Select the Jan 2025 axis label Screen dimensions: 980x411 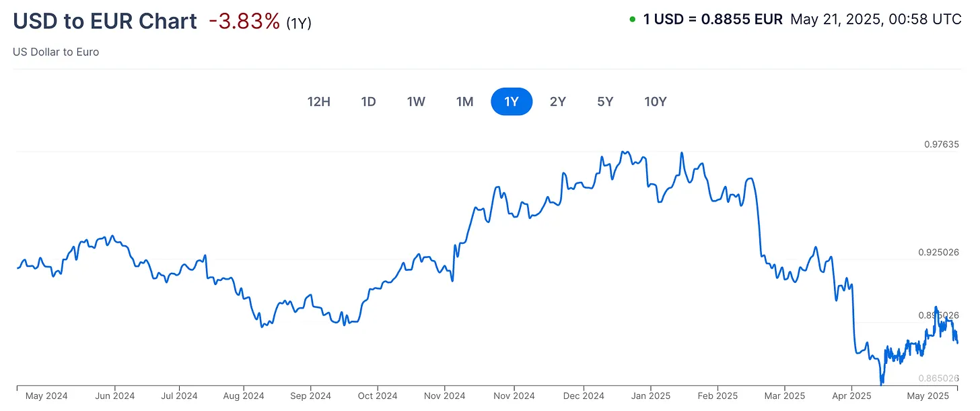[650, 396]
